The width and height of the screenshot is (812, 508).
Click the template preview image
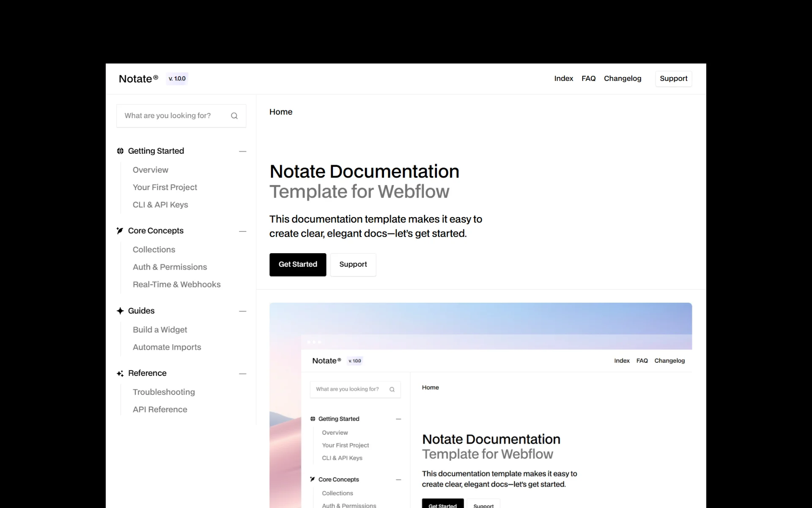(x=480, y=405)
